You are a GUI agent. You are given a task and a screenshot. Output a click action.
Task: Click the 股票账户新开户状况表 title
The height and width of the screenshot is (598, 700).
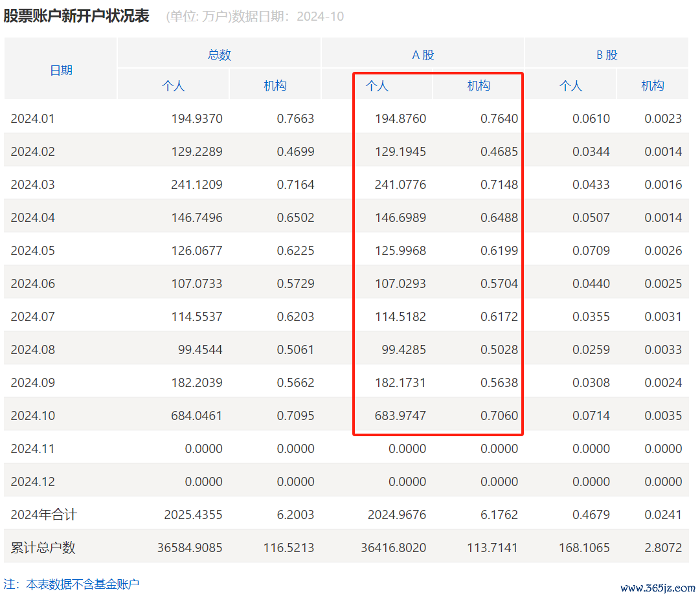(x=76, y=16)
